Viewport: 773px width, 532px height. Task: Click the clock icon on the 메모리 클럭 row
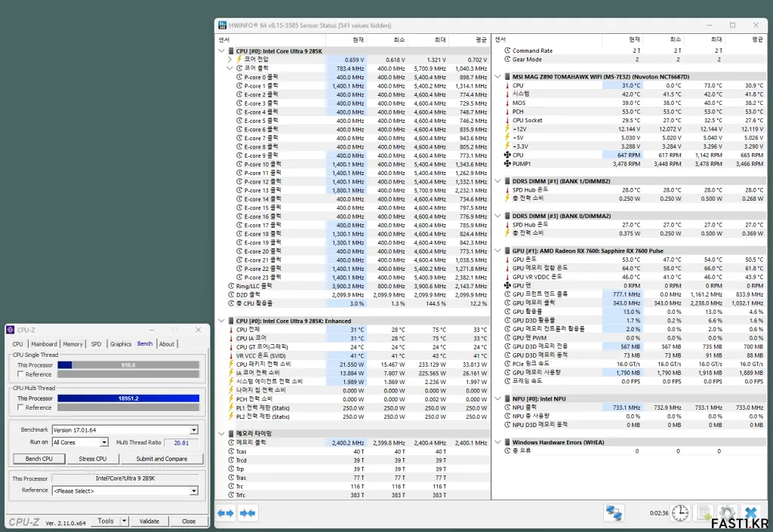pos(231,442)
